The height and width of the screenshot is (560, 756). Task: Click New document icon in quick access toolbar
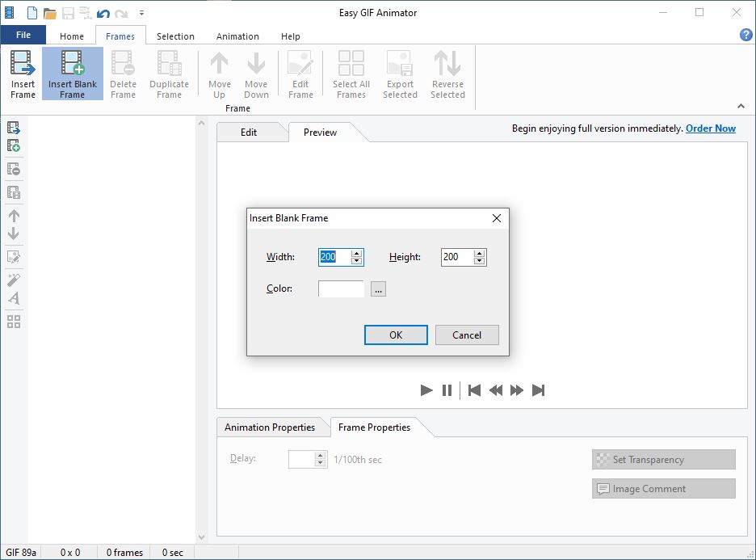coord(31,13)
